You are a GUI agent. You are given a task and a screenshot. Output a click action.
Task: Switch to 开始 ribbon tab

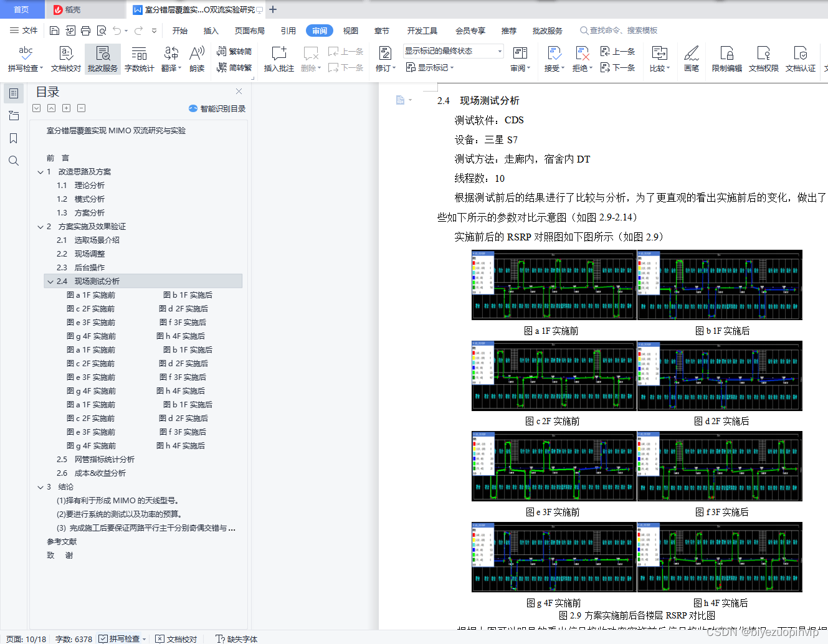tap(180, 31)
